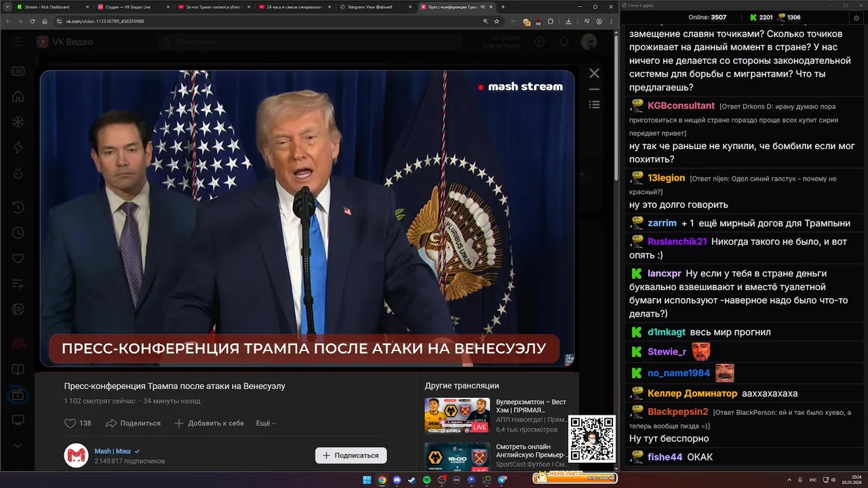Open the Английскую Премьер-лигу stream thumbnail
The height and width of the screenshot is (488, 868).
pyautogui.click(x=457, y=456)
